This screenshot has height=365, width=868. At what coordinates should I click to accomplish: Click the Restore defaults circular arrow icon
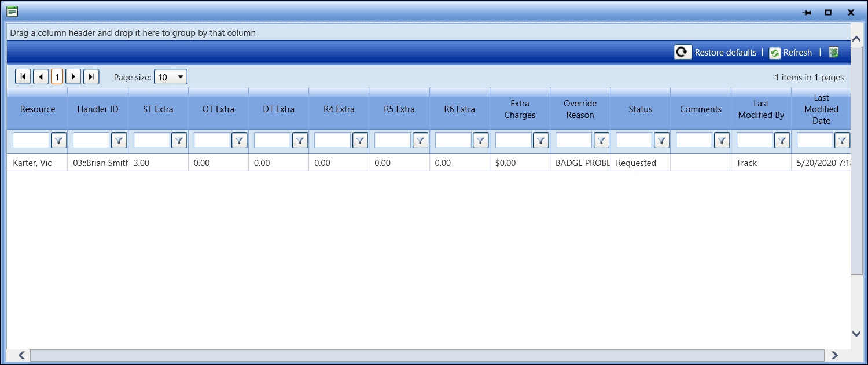click(x=683, y=53)
